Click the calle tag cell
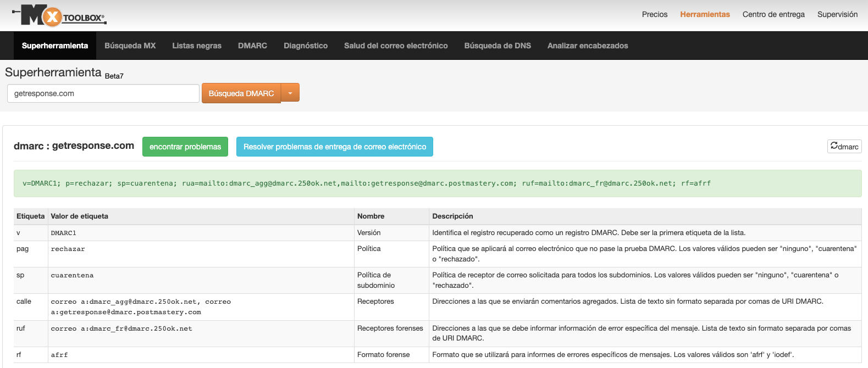868x368 pixels. (31, 307)
